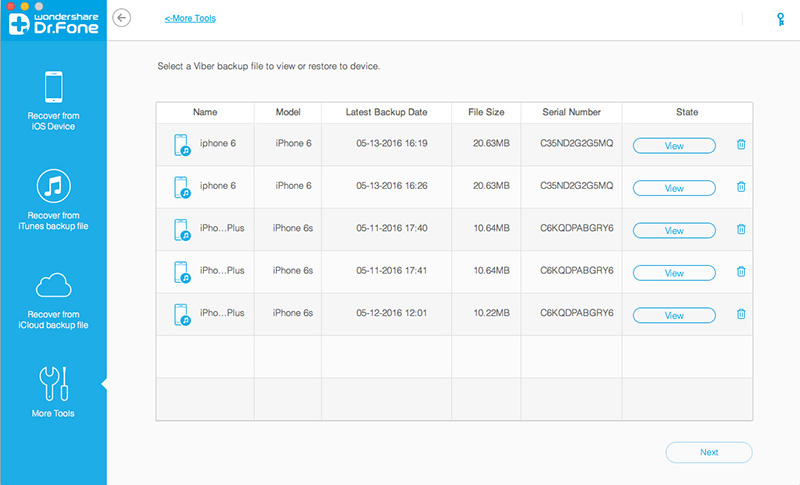Image resolution: width=800 pixels, height=485 pixels.
Task: Delete the 05-11-2016 17:40 backup
Action: pyautogui.click(x=741, y=229)
